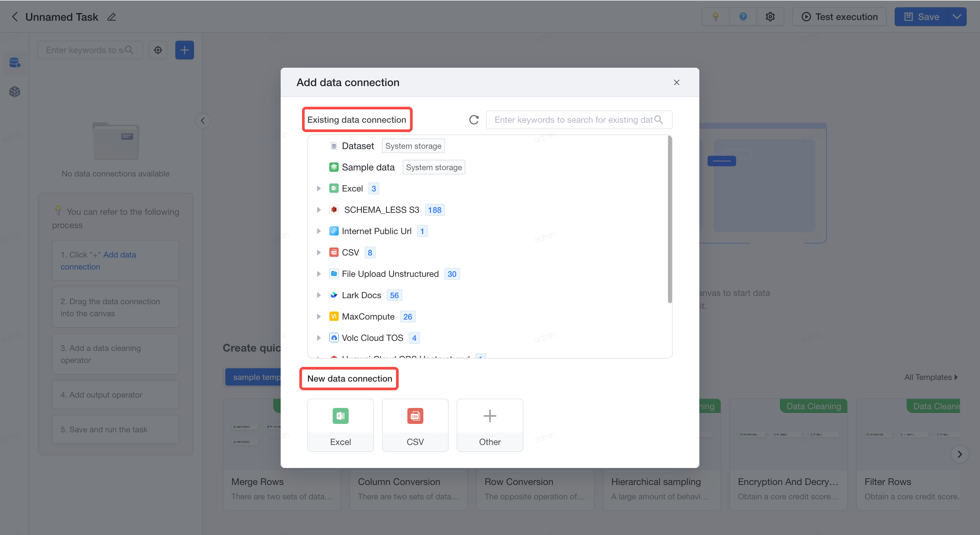Click the pencil rename task icon
The image size is (980, 535).
point(111,17)
